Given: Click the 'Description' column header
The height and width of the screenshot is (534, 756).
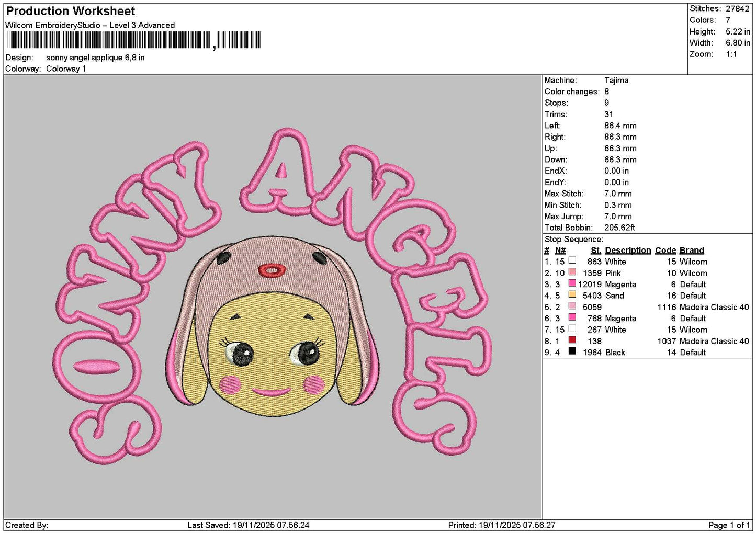Looking at the screenshot, I should [x=628, y=251].
